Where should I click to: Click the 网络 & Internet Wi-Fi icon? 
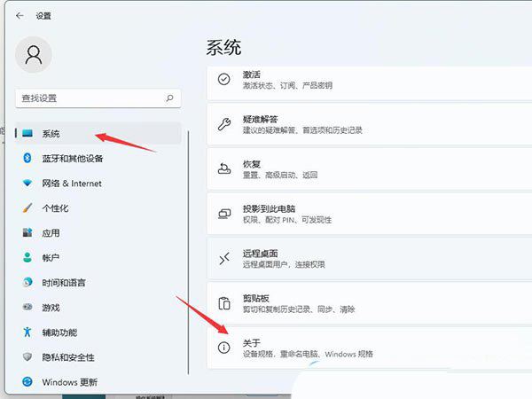(x=27, y=184)
